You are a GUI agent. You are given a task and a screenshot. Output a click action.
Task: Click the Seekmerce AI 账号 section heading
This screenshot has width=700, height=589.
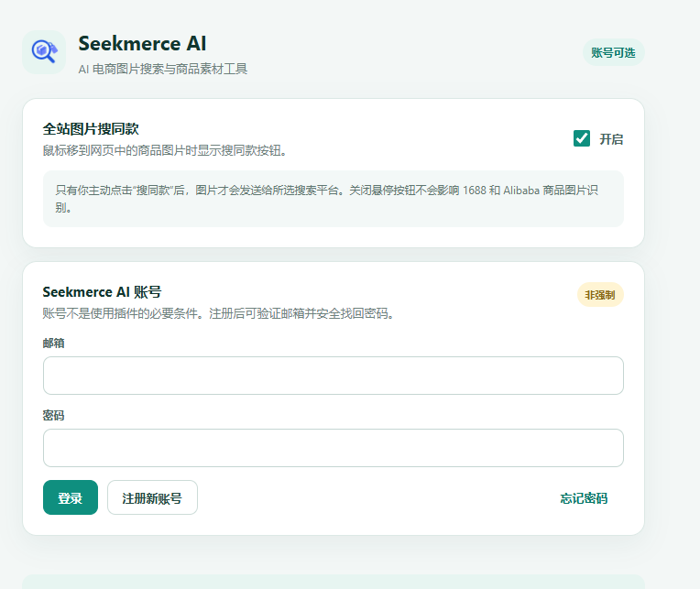102,292
